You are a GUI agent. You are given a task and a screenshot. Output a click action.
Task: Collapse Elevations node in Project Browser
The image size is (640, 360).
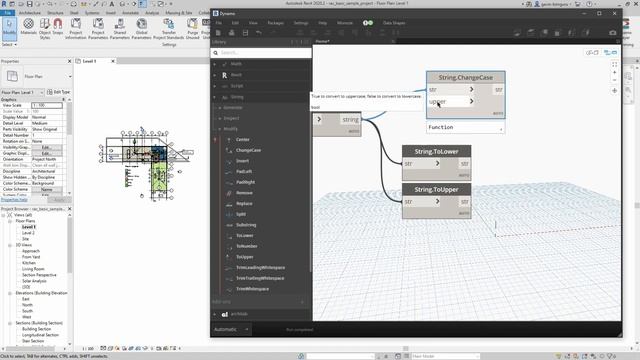(x=10, y=293)
